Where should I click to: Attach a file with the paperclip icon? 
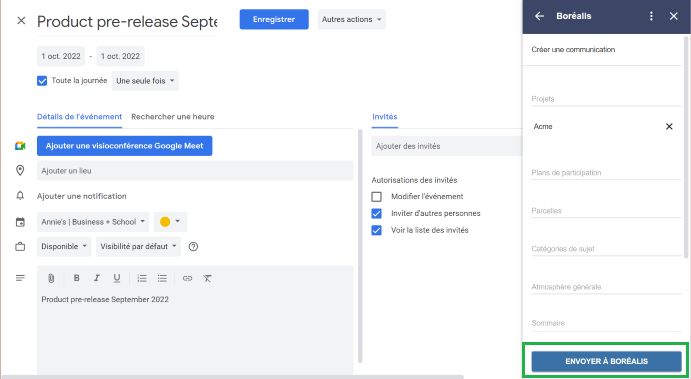(51, 278)
